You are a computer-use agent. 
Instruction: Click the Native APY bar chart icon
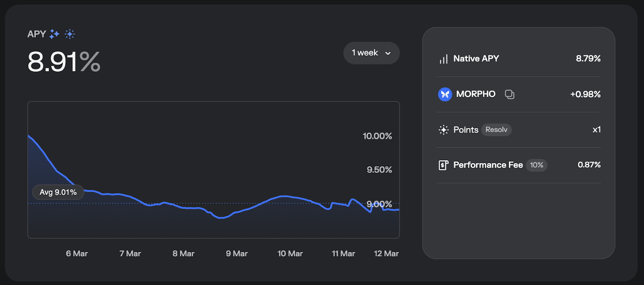(444, 59)
